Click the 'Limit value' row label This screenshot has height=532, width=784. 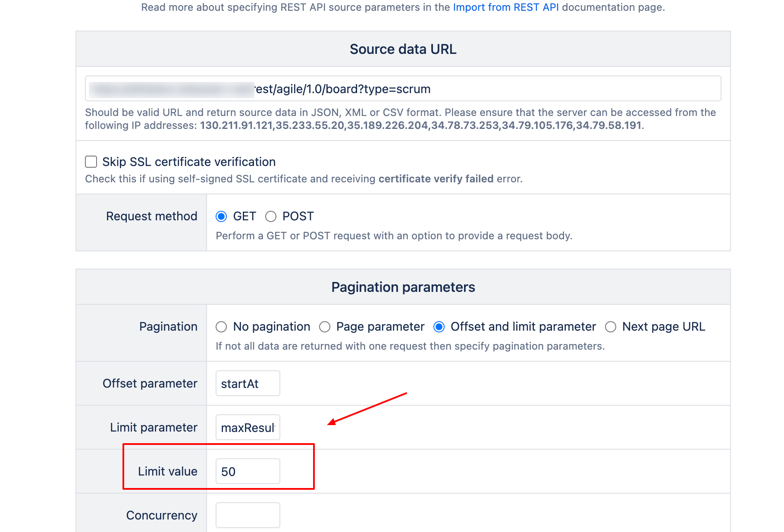pyautogui.click(x=167, y=472)
